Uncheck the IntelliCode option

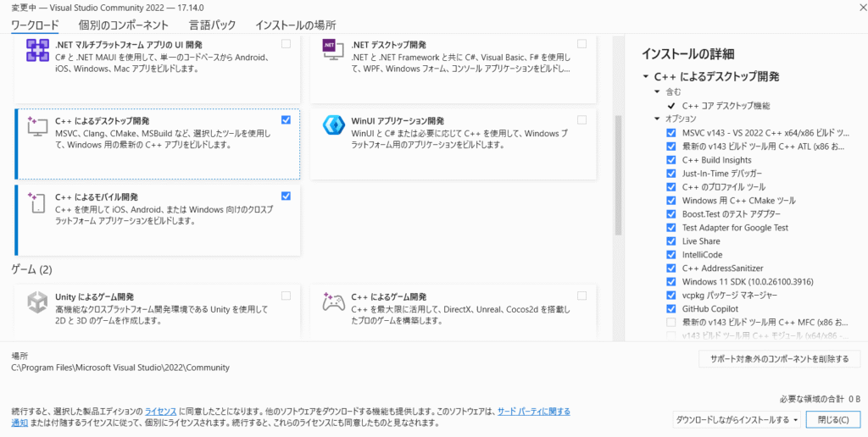[671, 255]
